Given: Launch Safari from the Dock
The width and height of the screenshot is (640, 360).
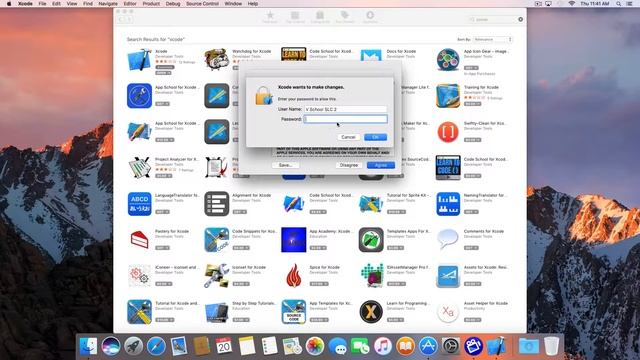Looking at the screenshot, I should tap(156, 346).
